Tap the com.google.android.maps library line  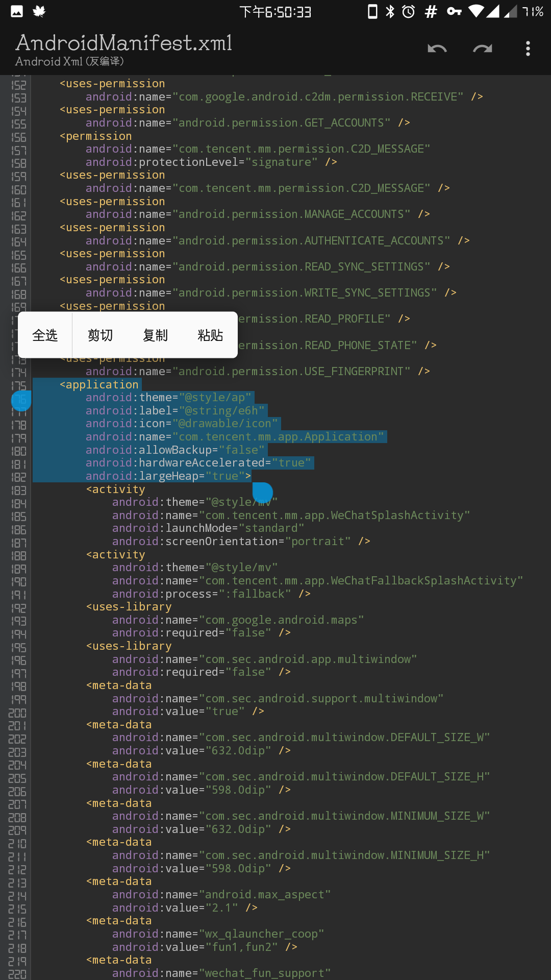coord(238,620)
